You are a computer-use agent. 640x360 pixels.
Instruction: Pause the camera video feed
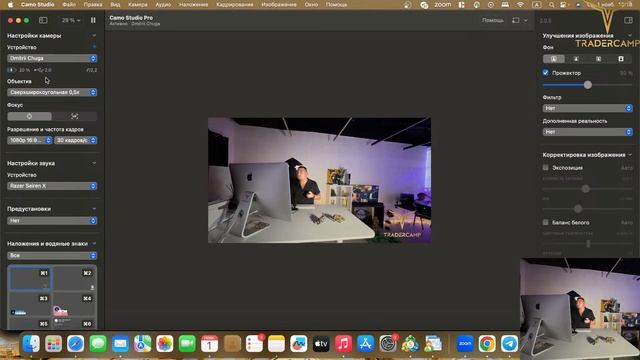click(x=93, y=20)
